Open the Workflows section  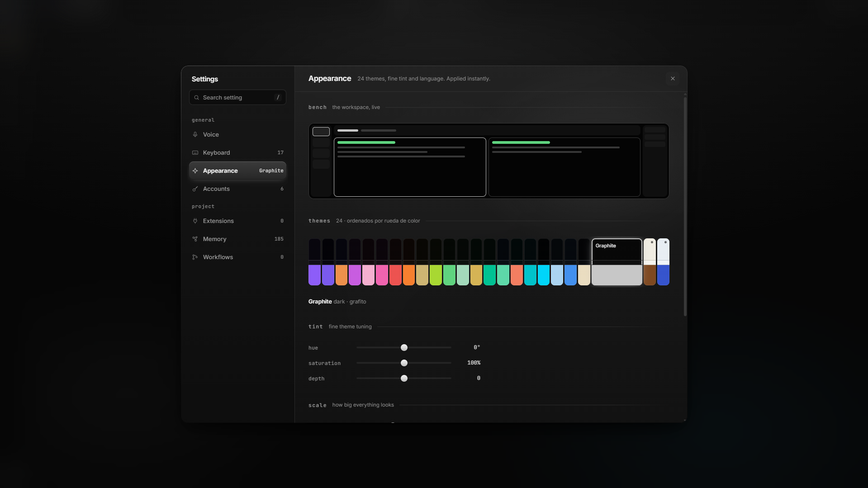[237, 257]
